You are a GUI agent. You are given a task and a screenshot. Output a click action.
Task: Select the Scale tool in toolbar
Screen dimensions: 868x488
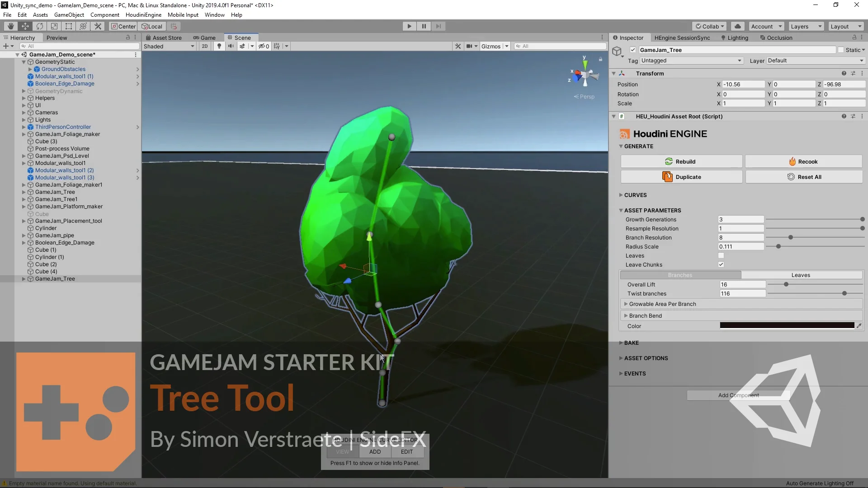click(54, 26)
